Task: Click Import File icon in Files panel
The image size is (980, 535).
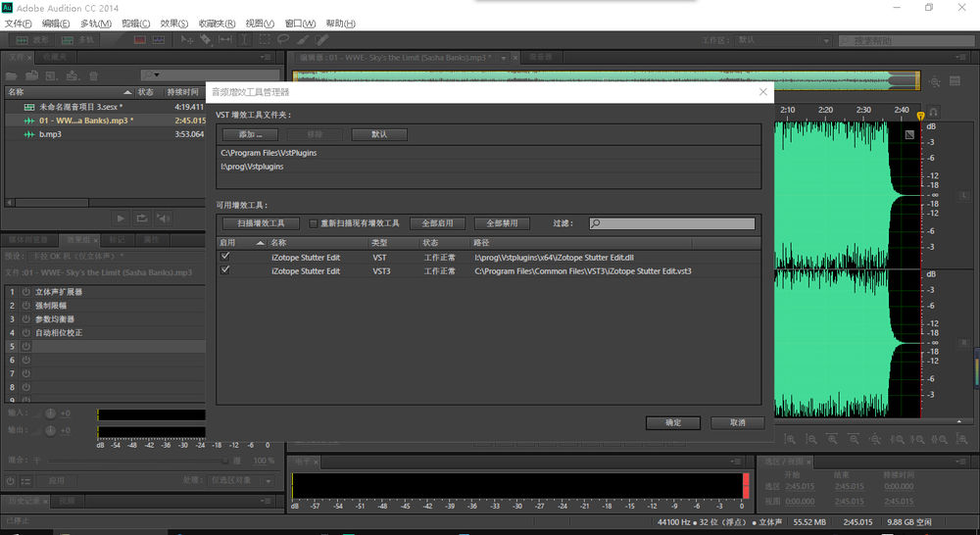Action: coord(32,75)
